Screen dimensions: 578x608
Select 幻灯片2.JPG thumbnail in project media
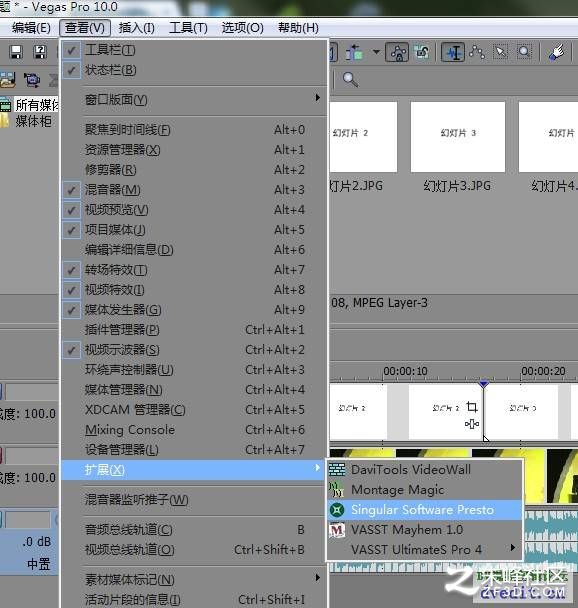click(x=363, y=137)
